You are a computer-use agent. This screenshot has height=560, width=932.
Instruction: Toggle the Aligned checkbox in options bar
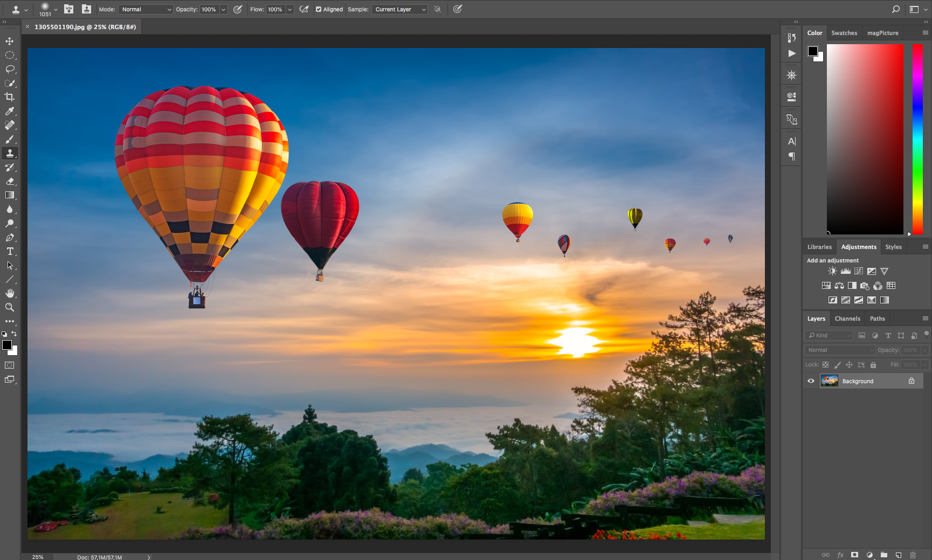[319, 9]
